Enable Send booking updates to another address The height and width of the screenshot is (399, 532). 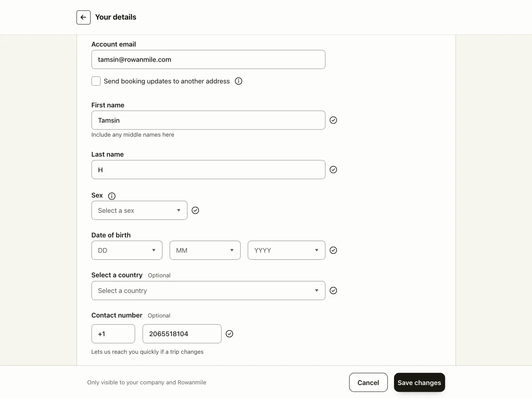(96, 81)
